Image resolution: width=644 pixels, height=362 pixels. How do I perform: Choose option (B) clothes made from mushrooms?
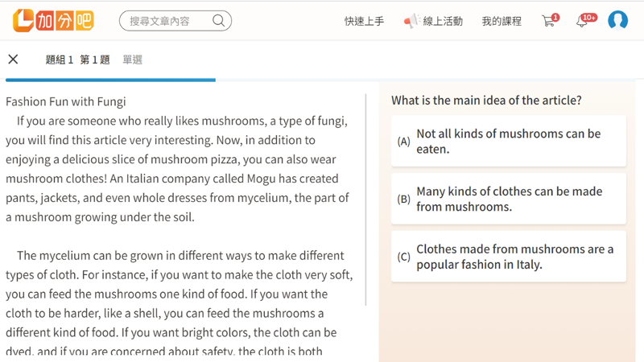(x=508, y=199)
